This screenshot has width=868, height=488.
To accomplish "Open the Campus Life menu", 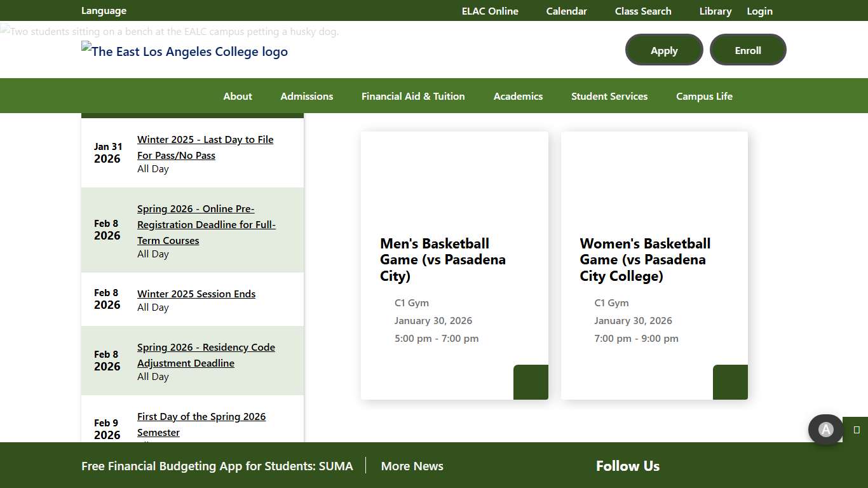I will click(704, 96).
